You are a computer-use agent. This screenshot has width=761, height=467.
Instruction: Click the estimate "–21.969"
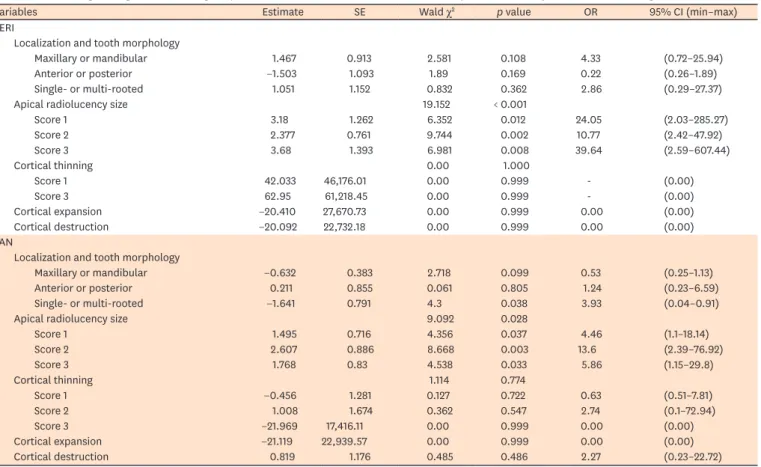point(280,426)
